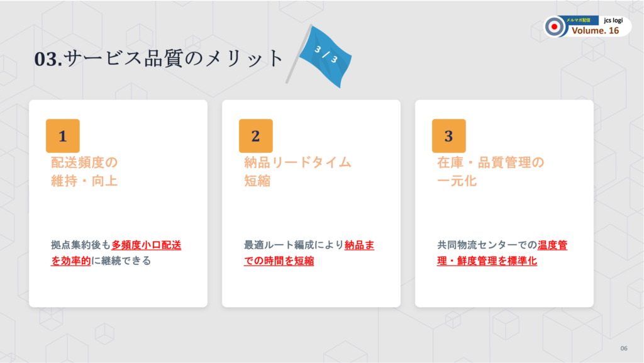The height and width of the screenshot is (363, 644).
Task: Click the blue メルマガ配信 tag
Action: click(x=579, y=20)
